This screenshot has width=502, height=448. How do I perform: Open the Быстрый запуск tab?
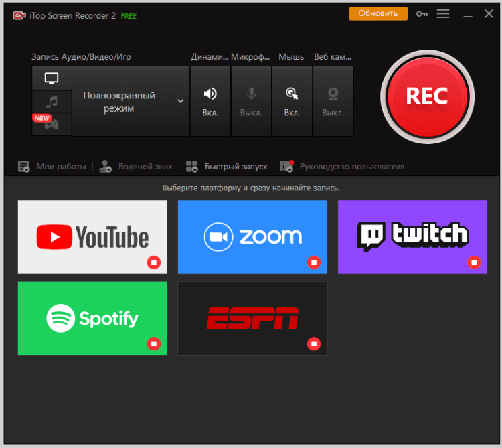tap(236, 167)
